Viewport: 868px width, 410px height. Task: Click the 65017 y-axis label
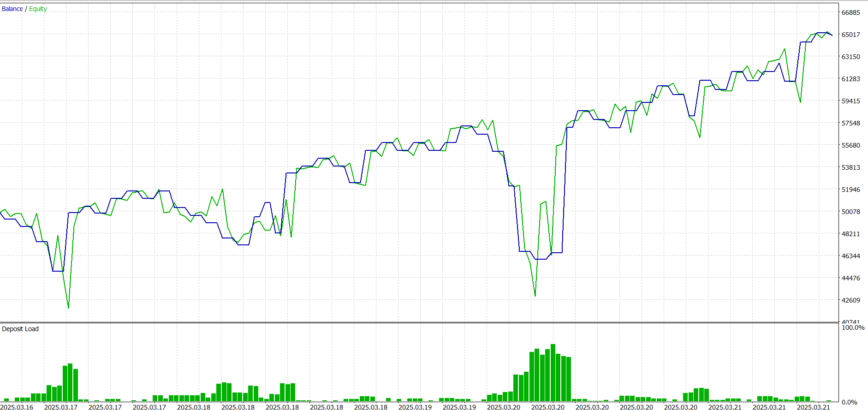(x=850, y=35)
